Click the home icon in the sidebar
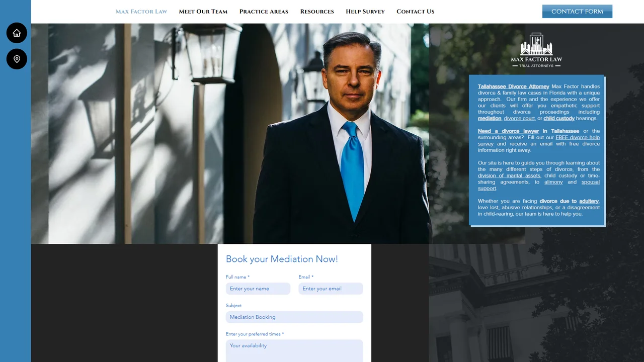The width and height of the screenshot is (644, 362). [17, 33]
